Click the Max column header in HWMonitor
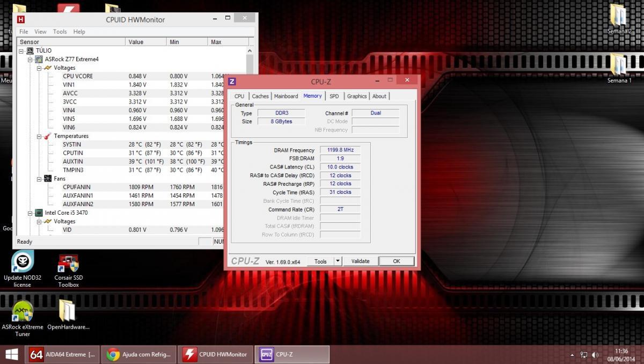Image resolution: width=644 pixels, height=364 pixels. pyautogui.click(x=228, y=42)
